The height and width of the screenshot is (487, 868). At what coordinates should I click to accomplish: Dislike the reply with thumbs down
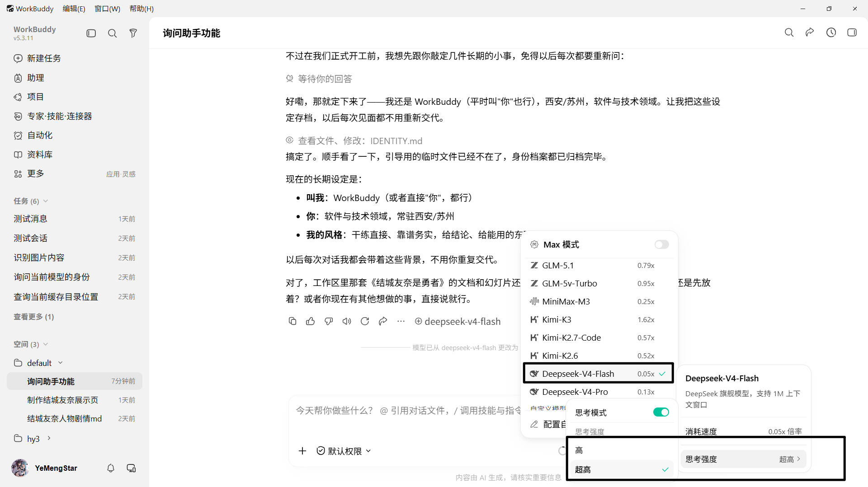click(x=329, y=321)
